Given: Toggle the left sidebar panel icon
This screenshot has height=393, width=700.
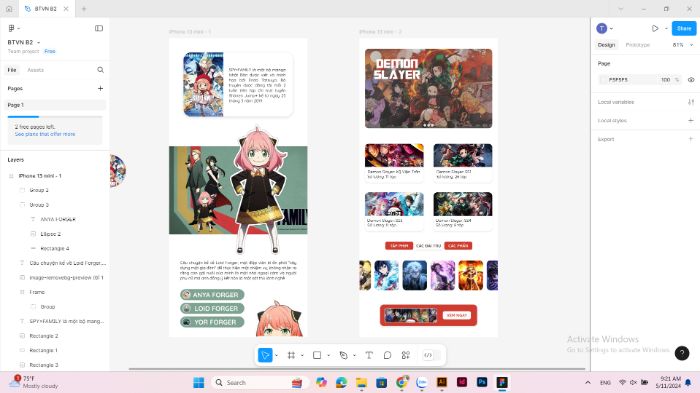Looking at the screenshot, I should [99, 28].
